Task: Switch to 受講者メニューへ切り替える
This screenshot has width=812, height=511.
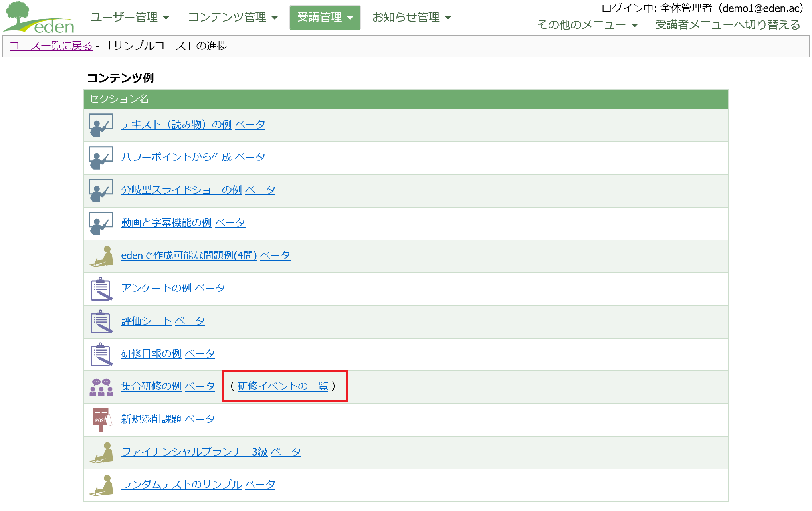Action: pos(728,25)
